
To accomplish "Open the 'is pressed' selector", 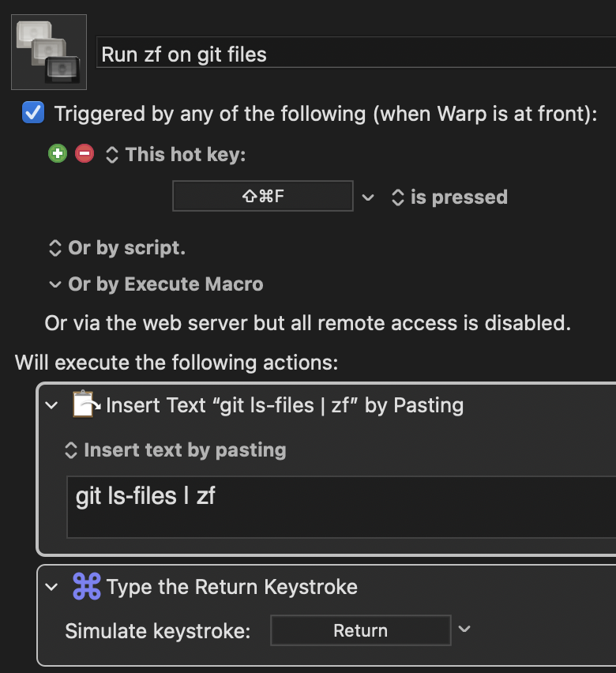I will click(x=397, y=197).
